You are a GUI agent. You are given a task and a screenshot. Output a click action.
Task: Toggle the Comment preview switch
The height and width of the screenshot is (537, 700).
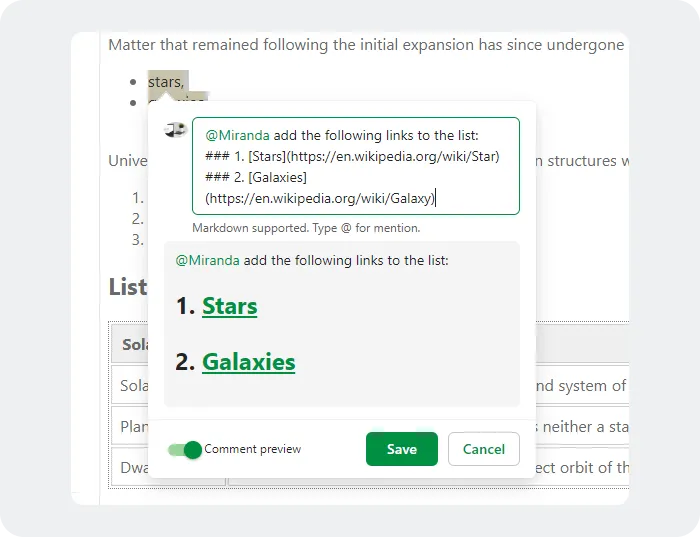point(185,450)
